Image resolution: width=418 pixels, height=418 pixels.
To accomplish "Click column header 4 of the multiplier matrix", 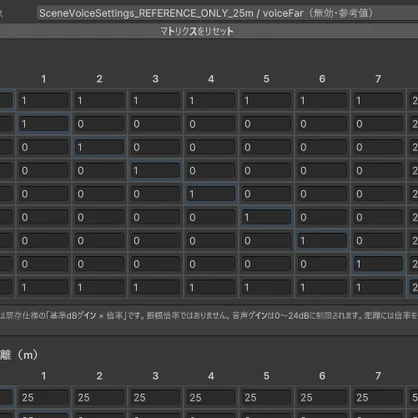I will coord(211,79).
